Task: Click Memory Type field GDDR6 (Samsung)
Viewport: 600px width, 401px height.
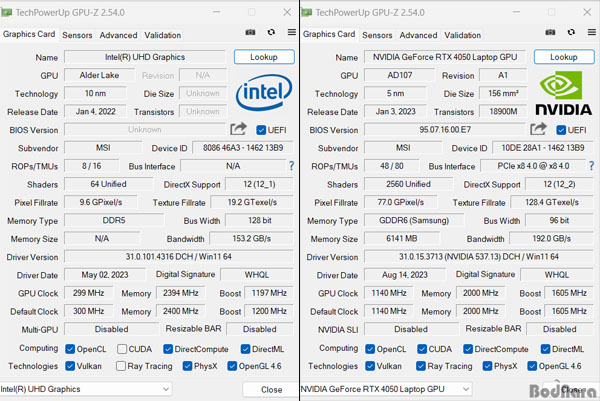Action: pos(414,220)
